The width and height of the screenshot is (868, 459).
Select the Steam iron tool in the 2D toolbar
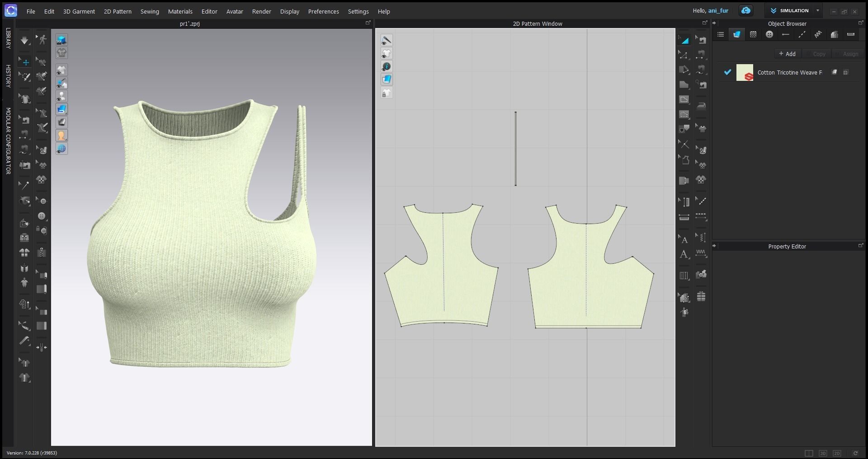[x=701, y=106]
